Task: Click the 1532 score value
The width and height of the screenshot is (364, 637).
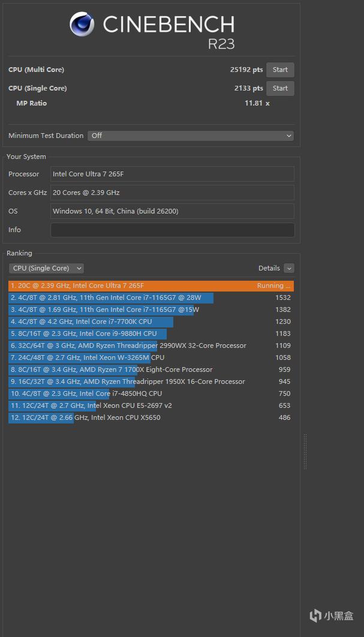Action: tap(283, 298)
